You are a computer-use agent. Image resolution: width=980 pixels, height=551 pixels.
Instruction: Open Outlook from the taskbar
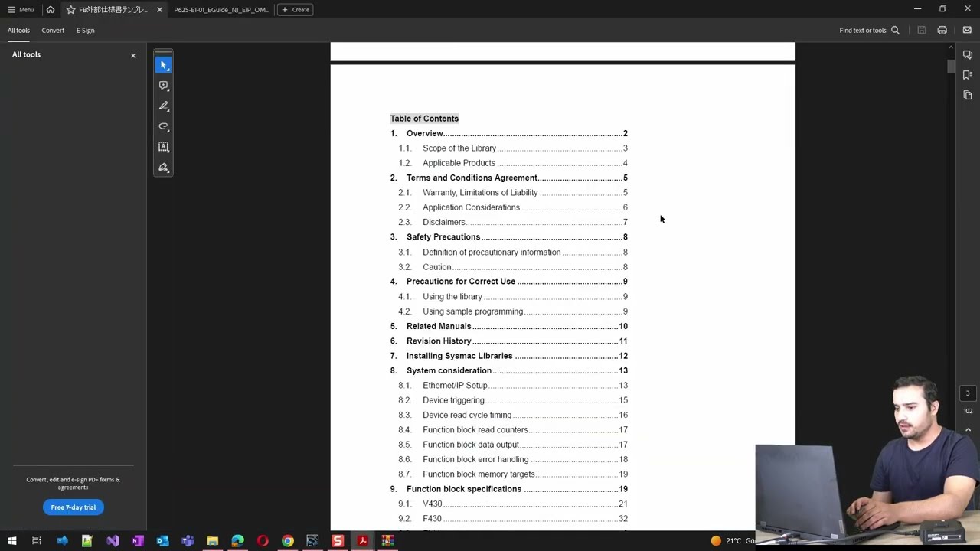(162, 541)
